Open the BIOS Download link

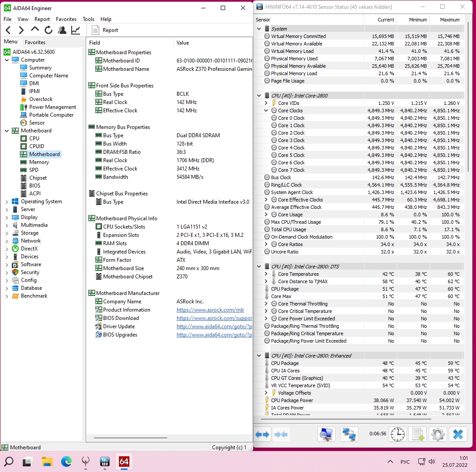pyautogui.click(x=214, y=318)
